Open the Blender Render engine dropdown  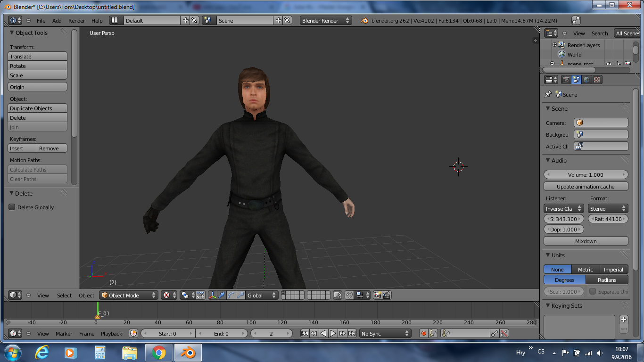(326, 20)
